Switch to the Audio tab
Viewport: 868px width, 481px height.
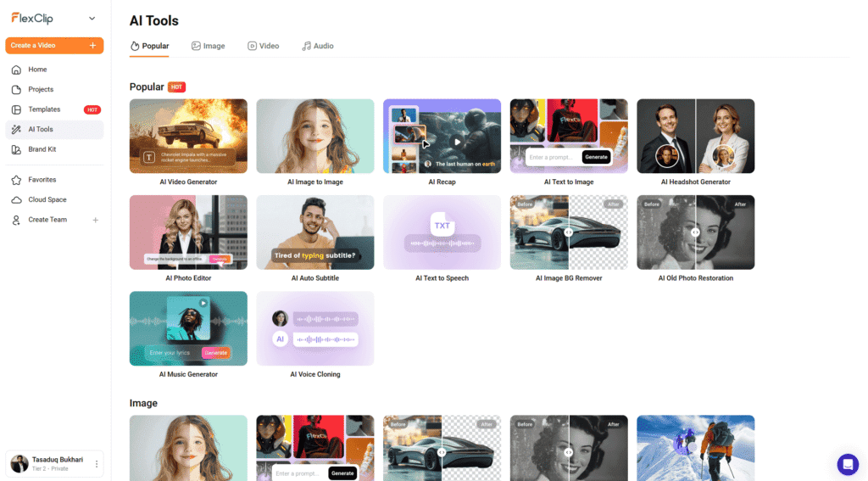(x=318, y=46)
